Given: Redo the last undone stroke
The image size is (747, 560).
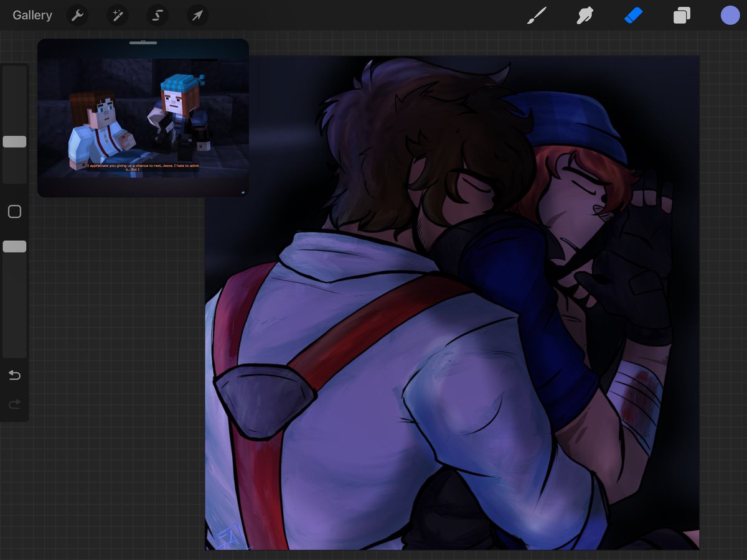Looking at the screenshot, I should 14,404.
